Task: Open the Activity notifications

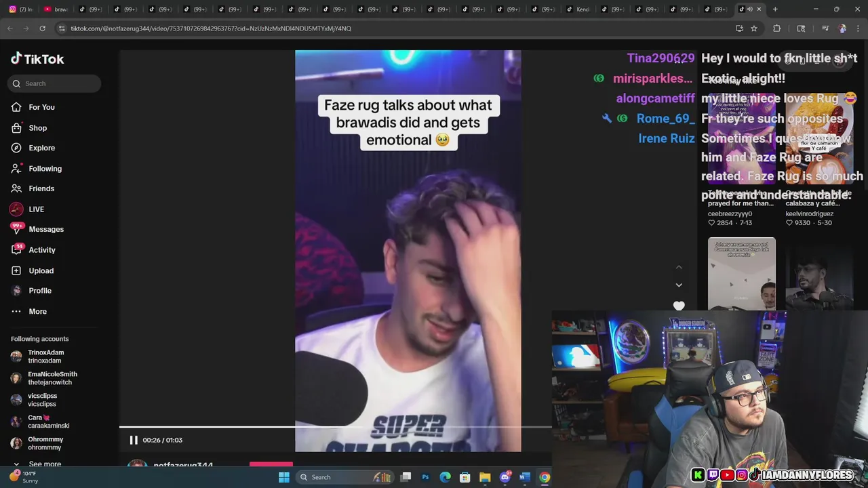Action: click(x=42, y=249)
